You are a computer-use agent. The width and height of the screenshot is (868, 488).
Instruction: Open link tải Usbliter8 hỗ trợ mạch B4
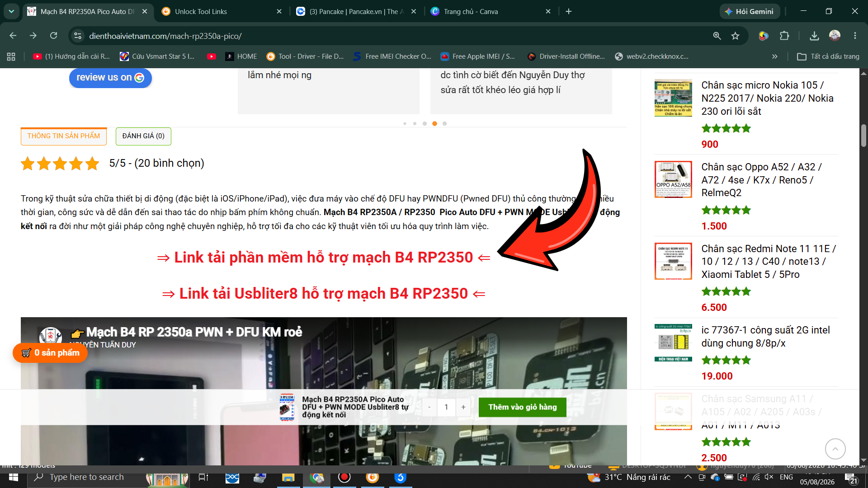tap(324, 294)
